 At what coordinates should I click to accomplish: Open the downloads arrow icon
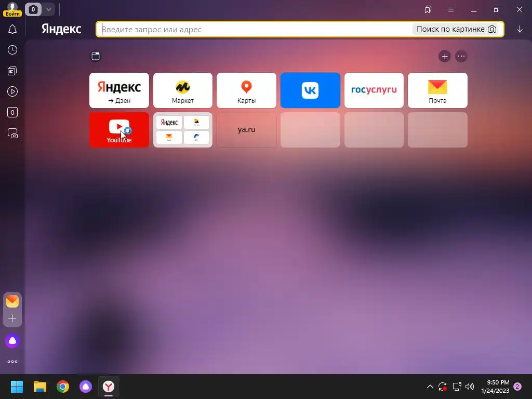(x=520, y=30)
